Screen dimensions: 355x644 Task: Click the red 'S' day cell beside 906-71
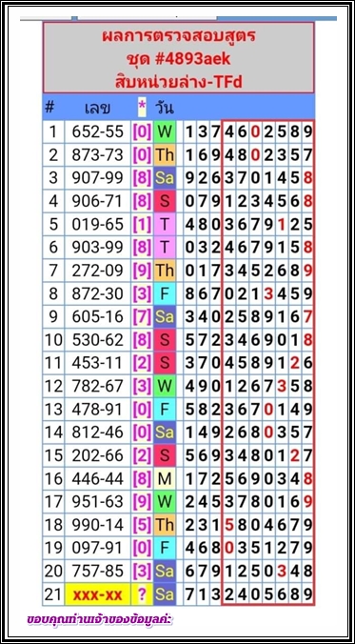(165, 201)
